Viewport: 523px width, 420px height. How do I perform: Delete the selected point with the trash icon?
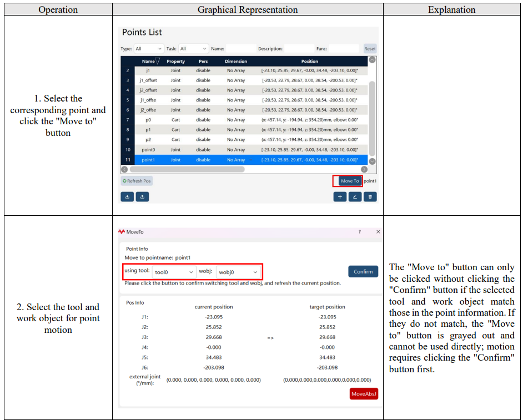(x=370, y=196)
